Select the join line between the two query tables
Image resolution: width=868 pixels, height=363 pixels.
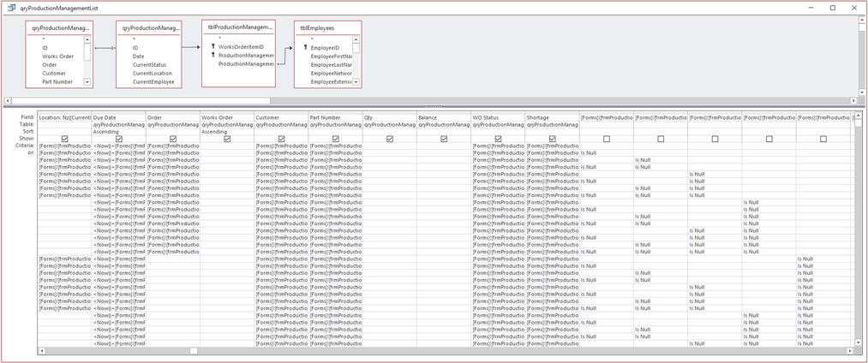(104, 48)
